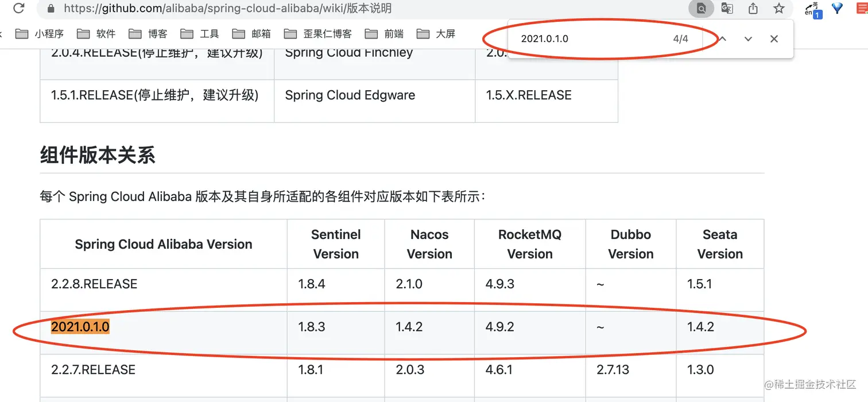Select Dubbo value 2.7.13
Screen dimensions: 868x402
click(x=613, y=369)
